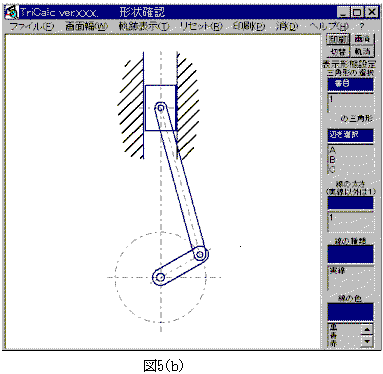The height and width of the screenshot is (374, 383).
Task: Open the 印刷(P) menu in menu bar
Action: coord(249,26)
